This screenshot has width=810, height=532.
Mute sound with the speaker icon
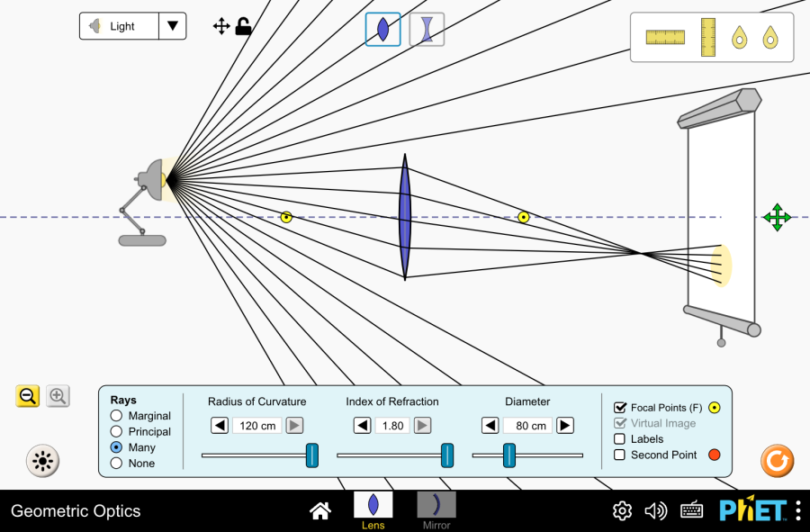(x=656, y=511)
